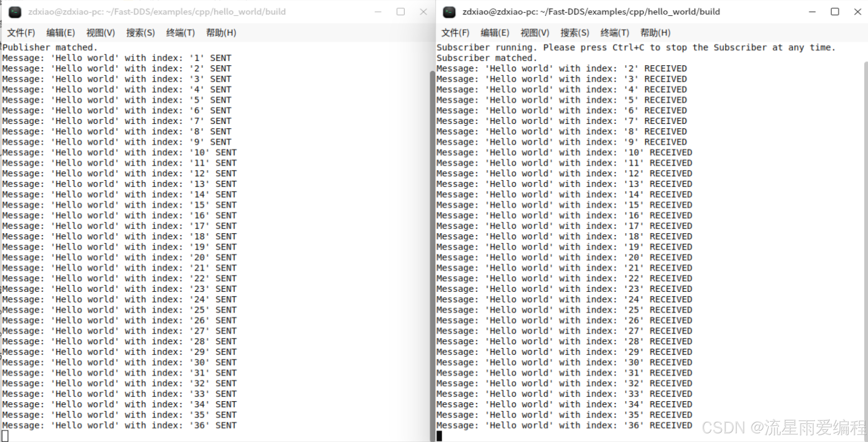Open 搜索(S) menu in left terminal
The width and height of the screenshot is (868, 442).
(x=141, y=33)
